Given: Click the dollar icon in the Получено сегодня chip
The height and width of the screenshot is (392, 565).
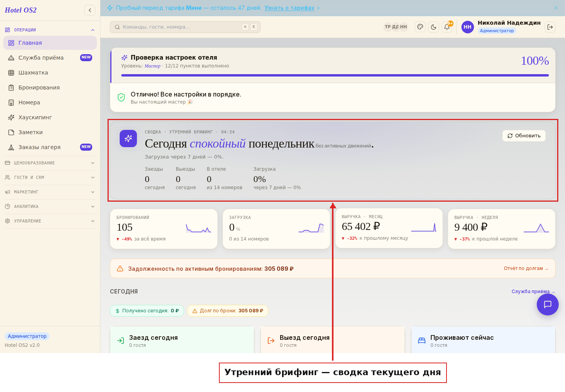Looking at the screenshot, I should click(117, 311).
